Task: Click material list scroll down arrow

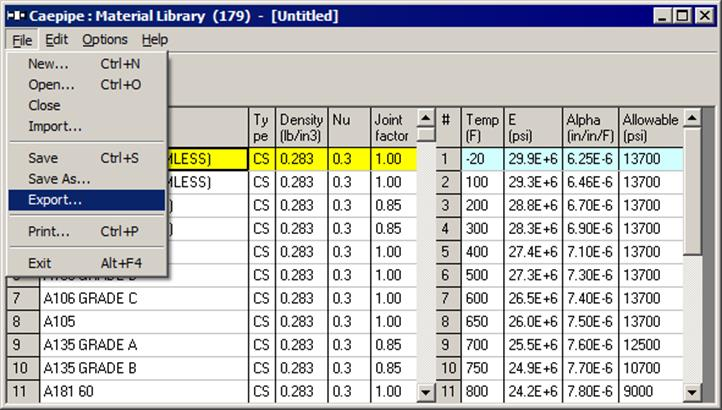Action: [x=426, y=393]
